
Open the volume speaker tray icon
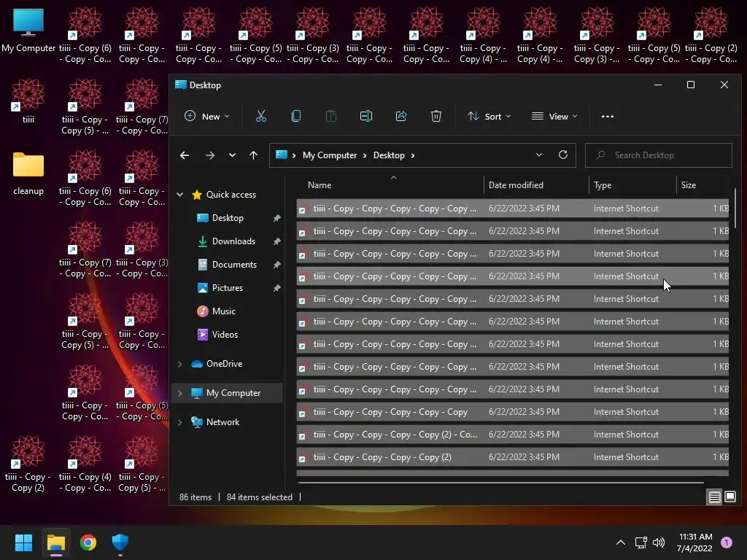pos(659,542)
